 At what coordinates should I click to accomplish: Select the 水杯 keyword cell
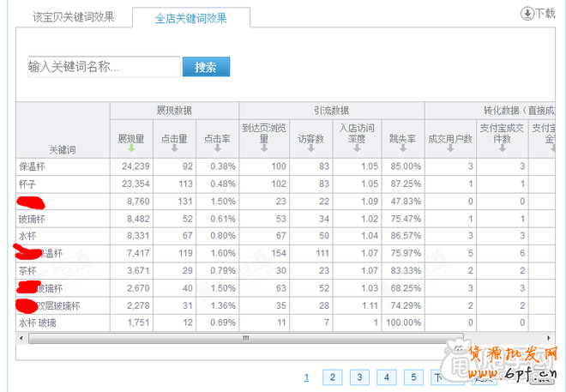tap(63, 237)
